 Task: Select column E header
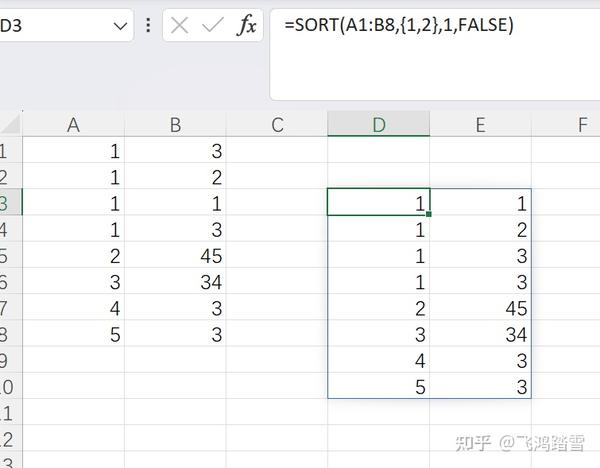[x=480, y=125]
